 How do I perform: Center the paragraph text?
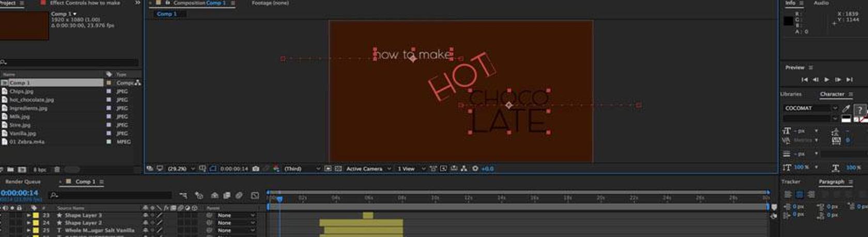799,195
